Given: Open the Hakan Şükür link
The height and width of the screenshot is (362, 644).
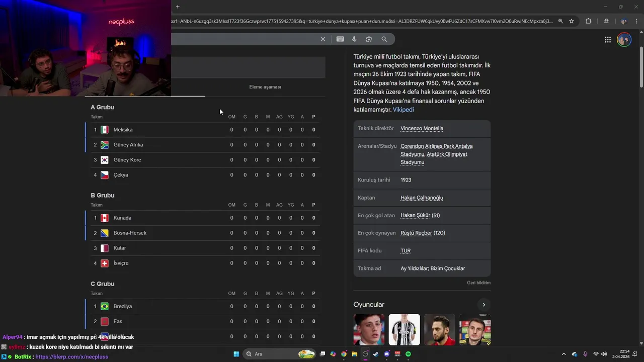Looking at the screenshot, I should [x=415, y=215].
